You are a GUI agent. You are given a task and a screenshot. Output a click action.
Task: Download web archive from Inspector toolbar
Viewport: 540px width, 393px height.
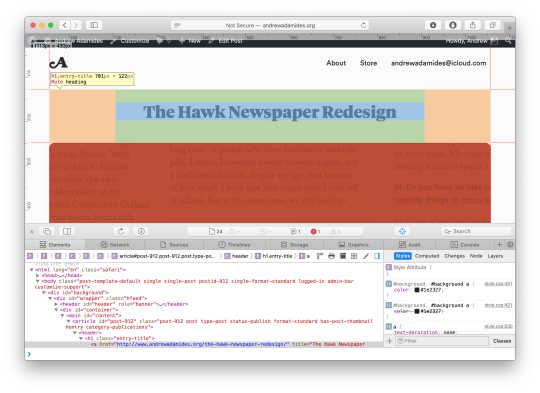[x=141, y=231]
